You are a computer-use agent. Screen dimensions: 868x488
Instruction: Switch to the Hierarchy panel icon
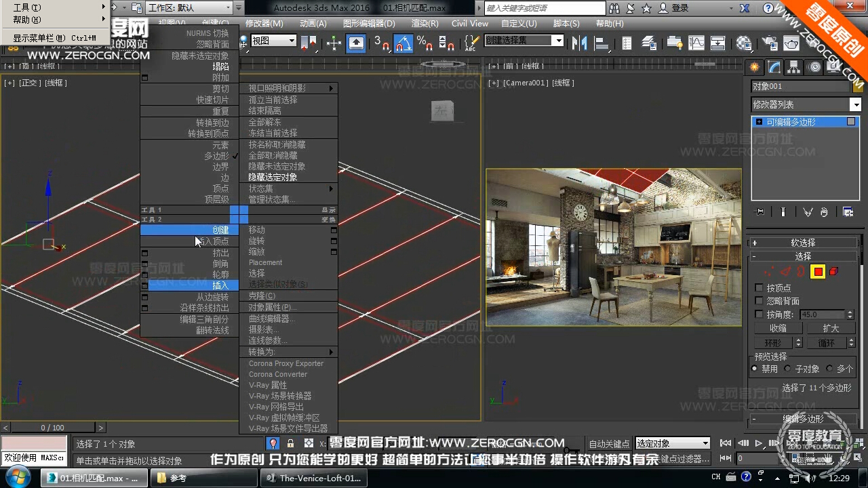coord(794,67)
